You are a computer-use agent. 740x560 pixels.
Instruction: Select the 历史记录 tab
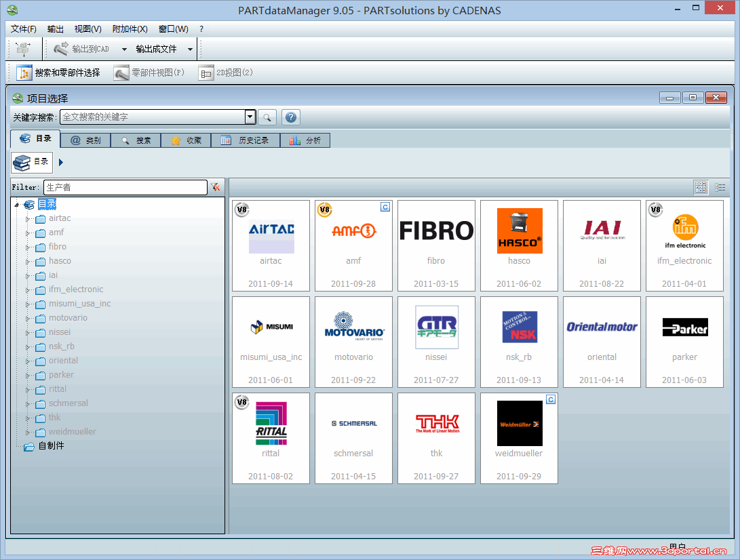246,140
